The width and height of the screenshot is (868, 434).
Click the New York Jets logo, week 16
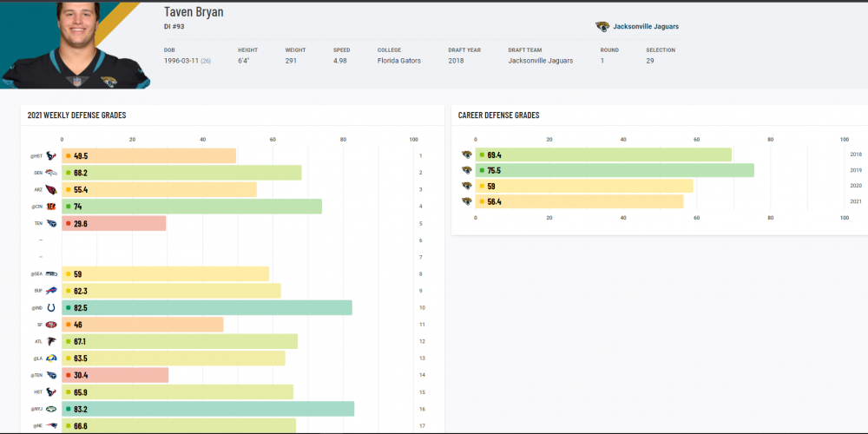pyautogui.click(x=51, y=409)
